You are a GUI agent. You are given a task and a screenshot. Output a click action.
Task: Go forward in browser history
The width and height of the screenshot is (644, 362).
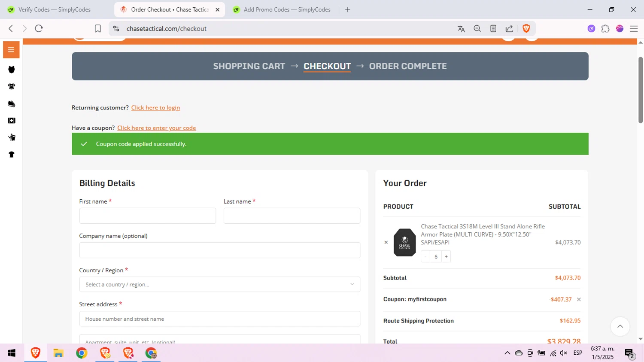(x=24, y=29)
